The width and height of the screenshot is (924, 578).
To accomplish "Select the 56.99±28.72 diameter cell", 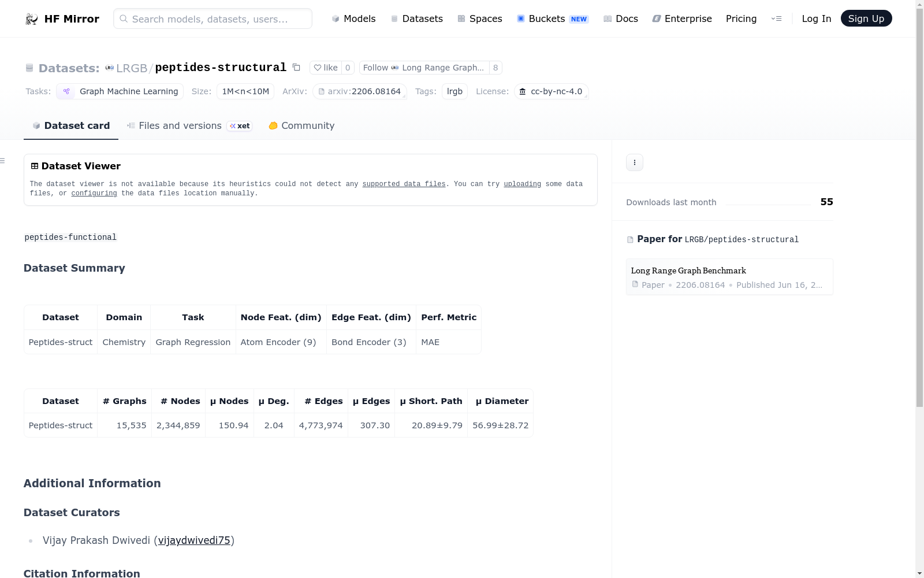I will tap(501, 425).
